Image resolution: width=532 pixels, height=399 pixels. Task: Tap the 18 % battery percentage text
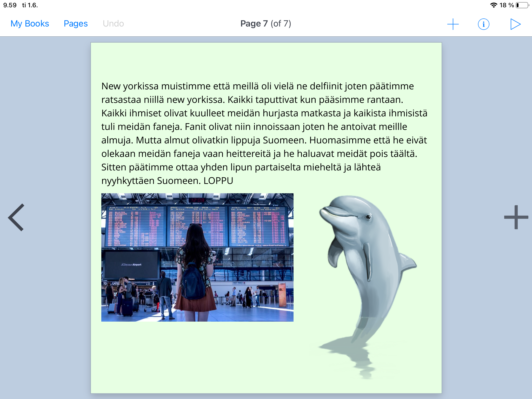click(506, 5)
